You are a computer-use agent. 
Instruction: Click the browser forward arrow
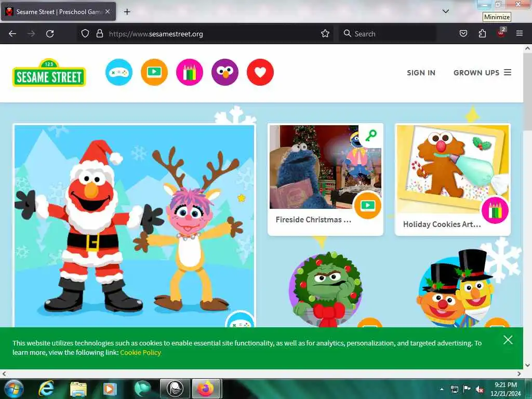coord(31,34)
